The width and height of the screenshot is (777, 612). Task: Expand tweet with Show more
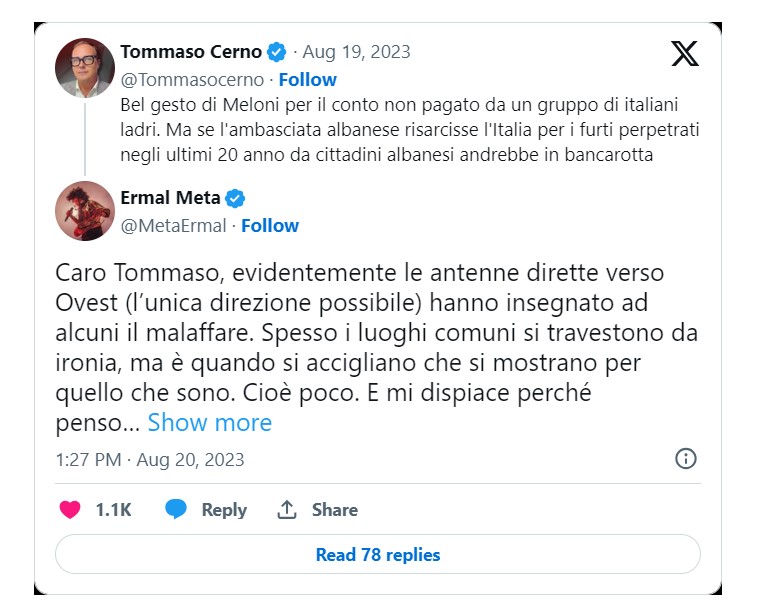(210, 423)
